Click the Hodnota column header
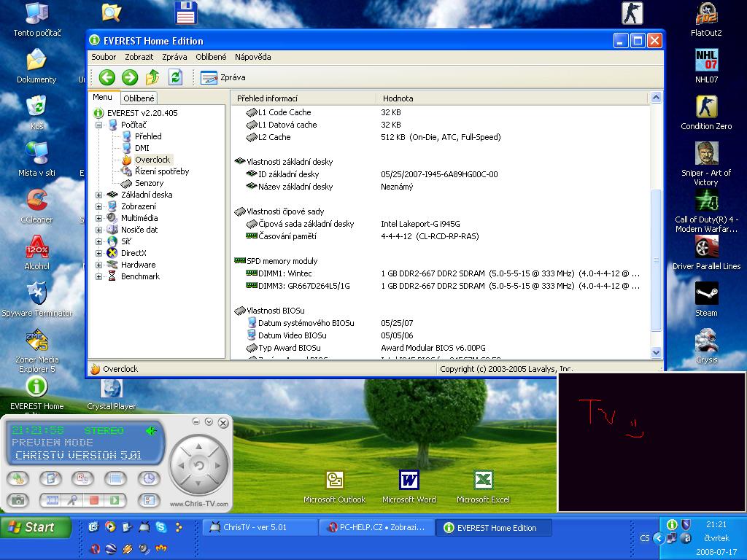Viewport: 747px width, 560px height. pos(398,98)
